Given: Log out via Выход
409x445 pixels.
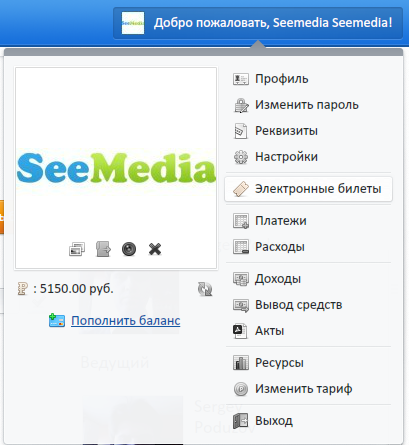Looking at the screenshot, I should tap(274, 421).
